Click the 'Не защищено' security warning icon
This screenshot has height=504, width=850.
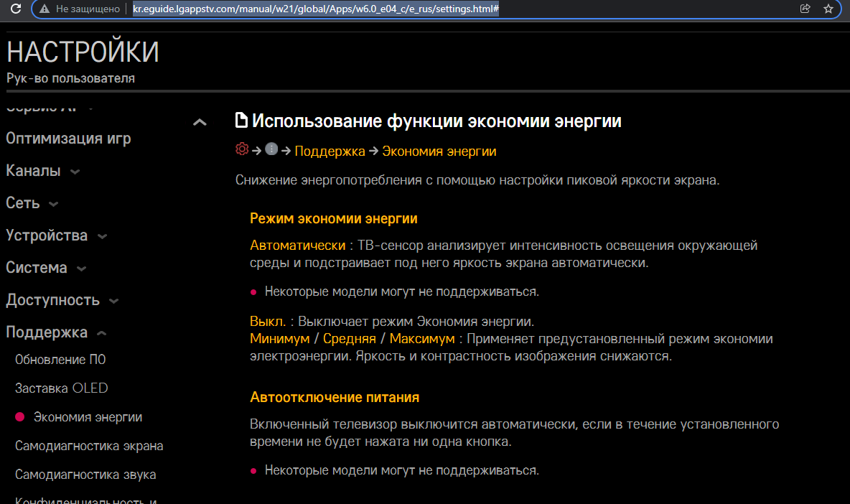tap(45, 9)
